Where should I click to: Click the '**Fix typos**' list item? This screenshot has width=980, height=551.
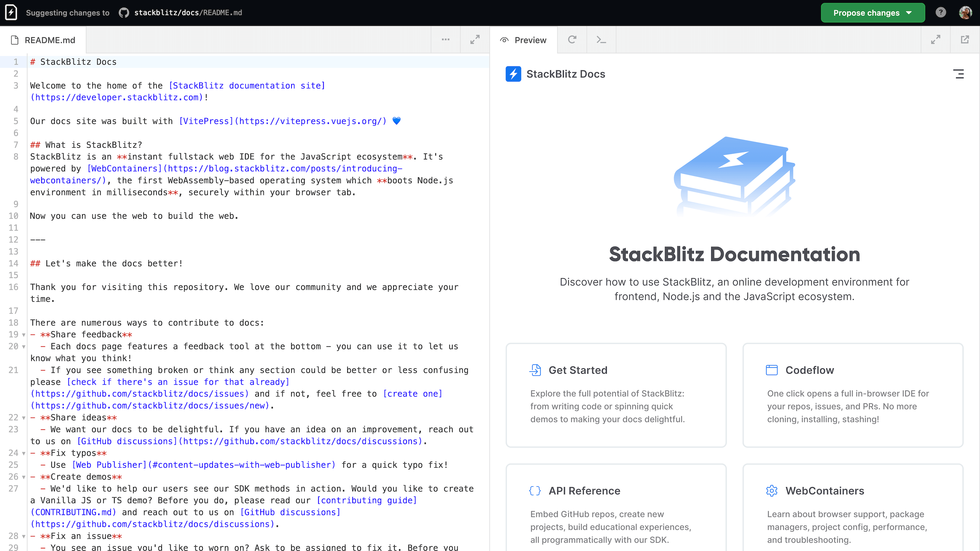coord(69,453)
